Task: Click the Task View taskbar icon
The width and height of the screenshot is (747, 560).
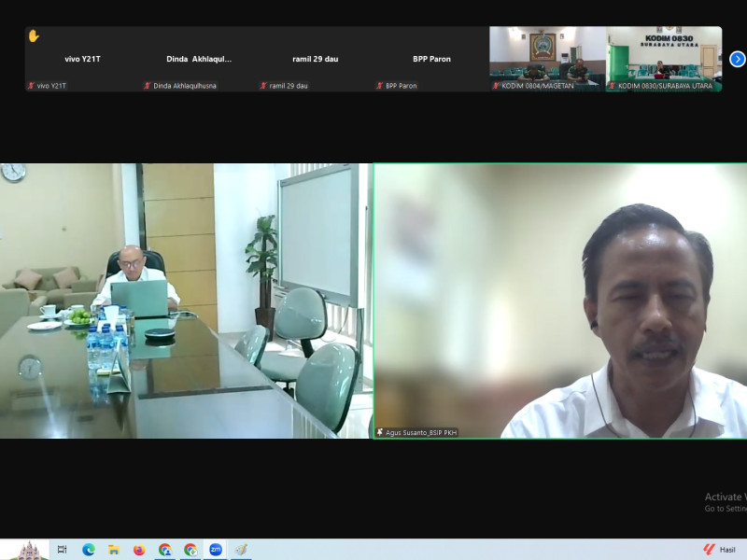Action: click(x=63, y=550)
